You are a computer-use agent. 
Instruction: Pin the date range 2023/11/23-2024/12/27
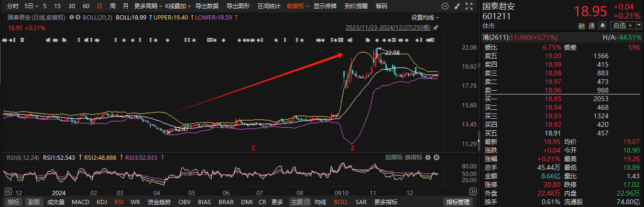click(436, 28)
